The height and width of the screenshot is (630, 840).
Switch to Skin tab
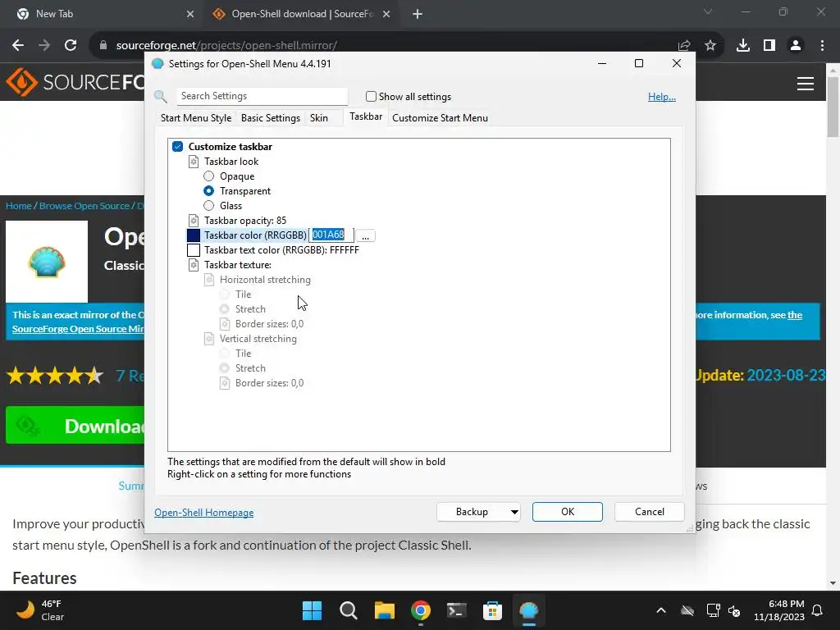(x=319, y=118)
